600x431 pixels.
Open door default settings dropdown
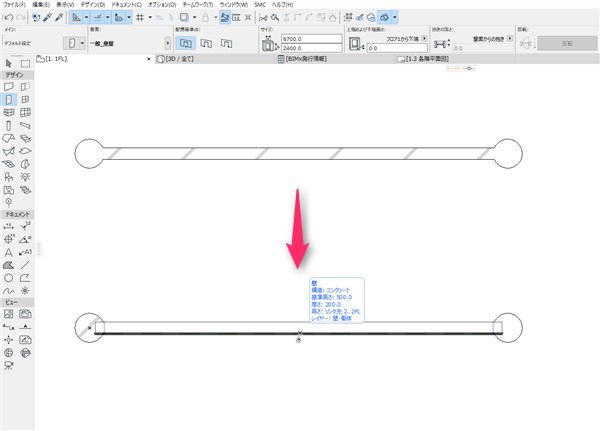pos(82,43)
